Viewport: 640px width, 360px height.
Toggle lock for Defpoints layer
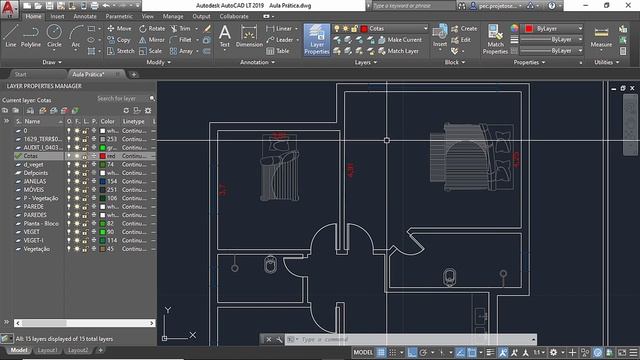[85, 173]
